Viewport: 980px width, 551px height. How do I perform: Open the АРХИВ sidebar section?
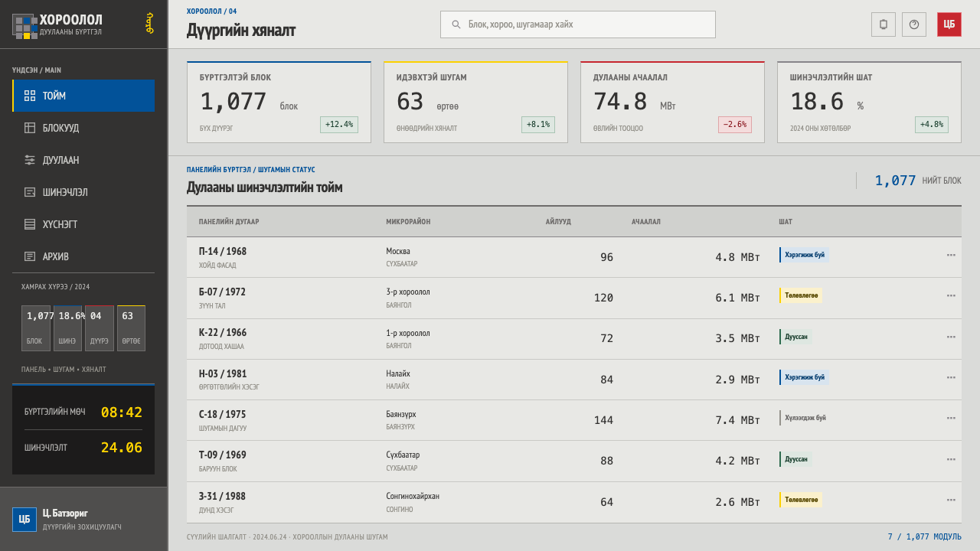pyautogui.click(x=83, y=256)
